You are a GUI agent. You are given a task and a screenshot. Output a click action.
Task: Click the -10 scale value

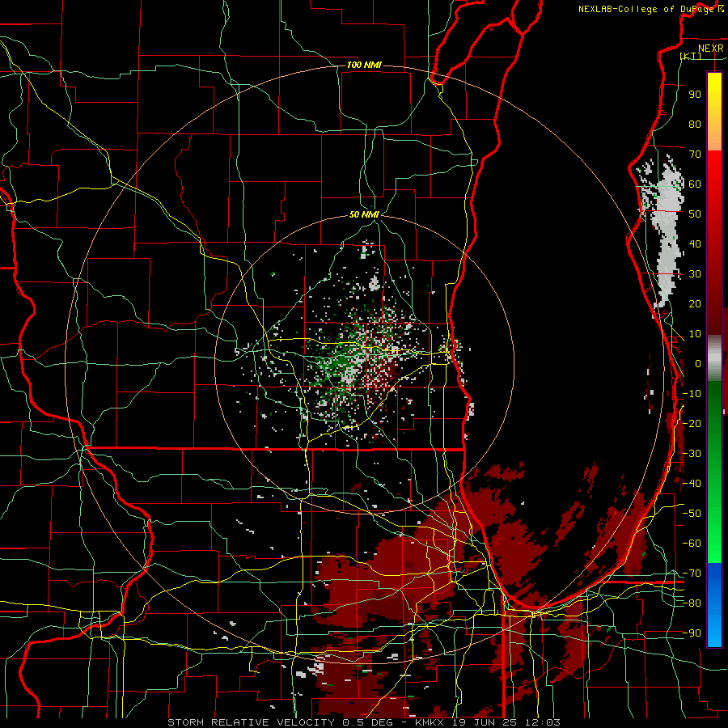point(692,394)
